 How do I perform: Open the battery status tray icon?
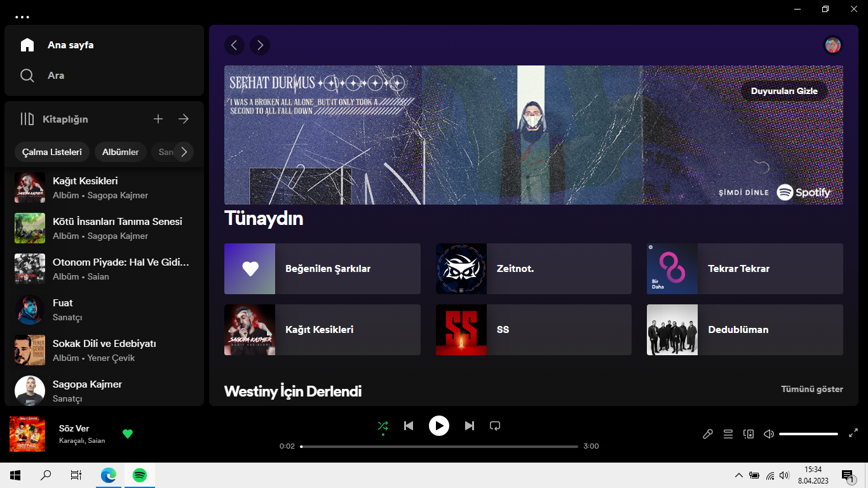pos(754,475)
